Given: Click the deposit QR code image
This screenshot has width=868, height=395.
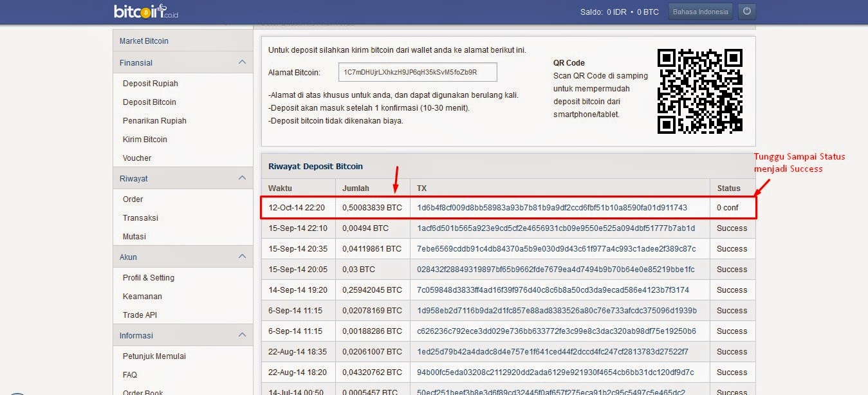Looking at the screenshot, I should coord(699,91).
